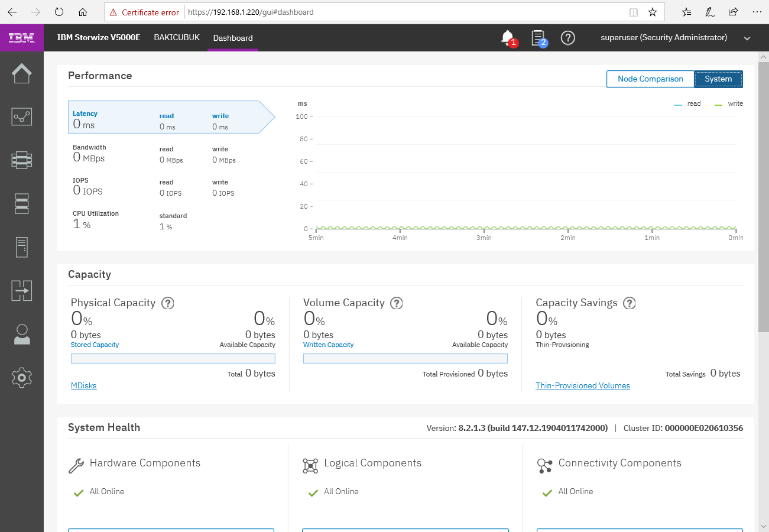Click the Physical Capacity usage bar
The image size is (769, 532).
click(173, 358)
